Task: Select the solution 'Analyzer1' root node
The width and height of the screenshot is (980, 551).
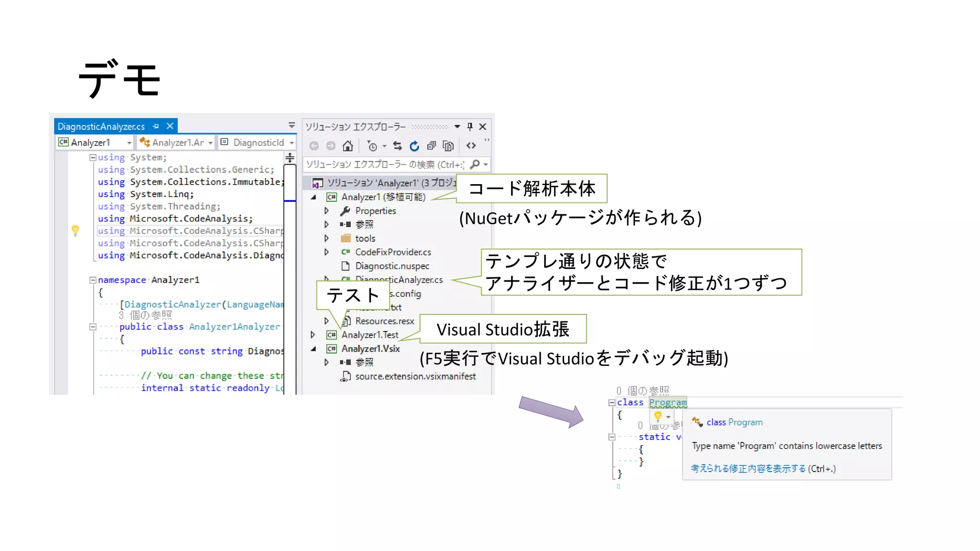Action: pos(384,183)
